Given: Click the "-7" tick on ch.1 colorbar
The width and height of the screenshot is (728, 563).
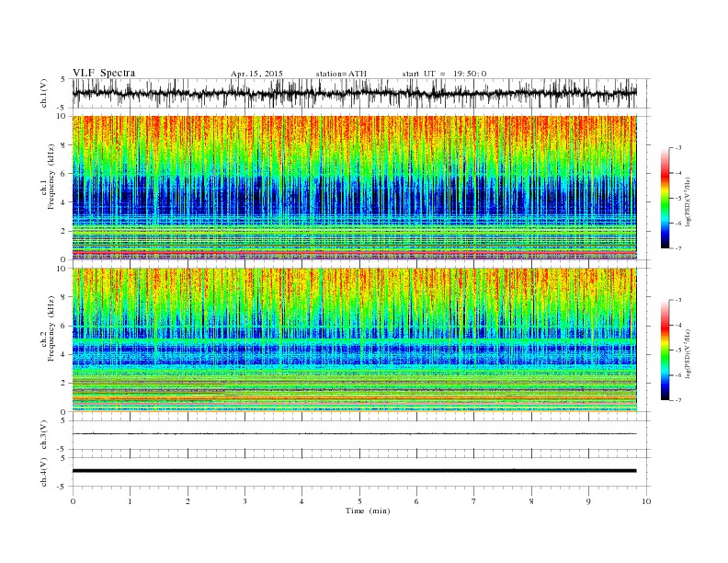Looking at the screenshot, I should click(x=677, y=248).
